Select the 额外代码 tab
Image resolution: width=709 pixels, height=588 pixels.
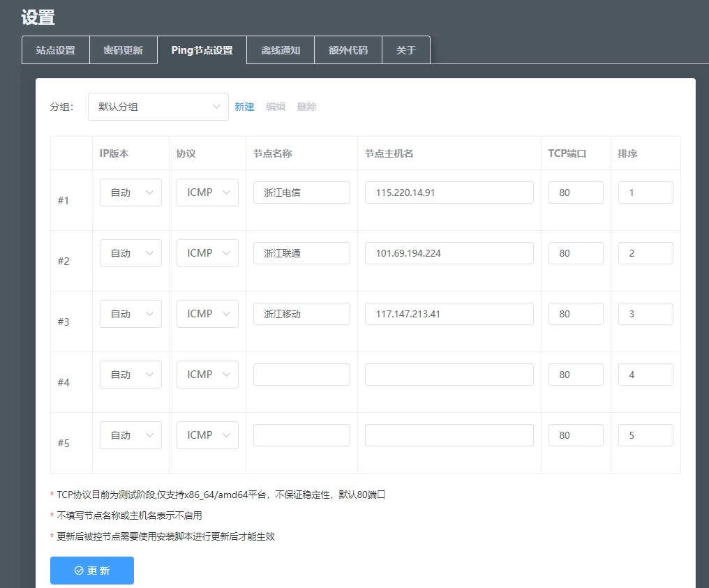[x=348, y=50]
